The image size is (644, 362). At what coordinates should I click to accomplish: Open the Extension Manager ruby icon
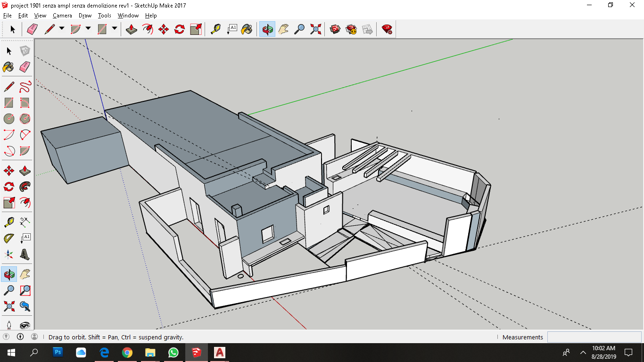pyautogui.click(x=387, y=30)
